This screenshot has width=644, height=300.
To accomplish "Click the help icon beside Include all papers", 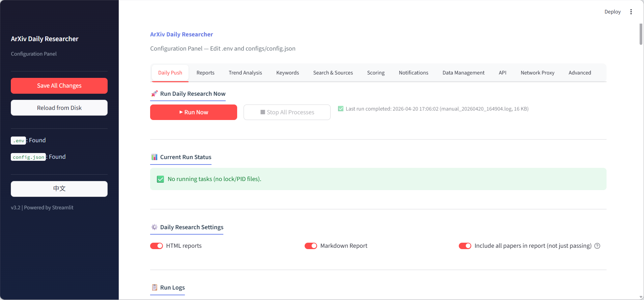I will [597, 246].
